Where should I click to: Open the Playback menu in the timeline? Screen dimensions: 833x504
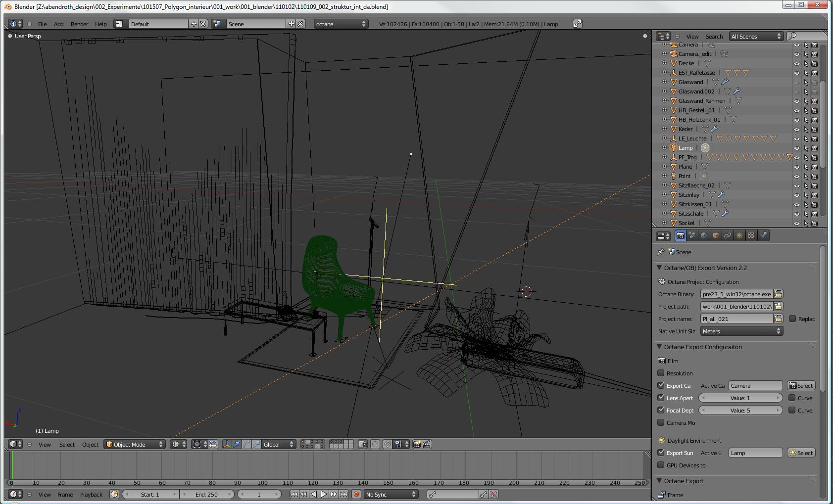(x=91, y=494)
